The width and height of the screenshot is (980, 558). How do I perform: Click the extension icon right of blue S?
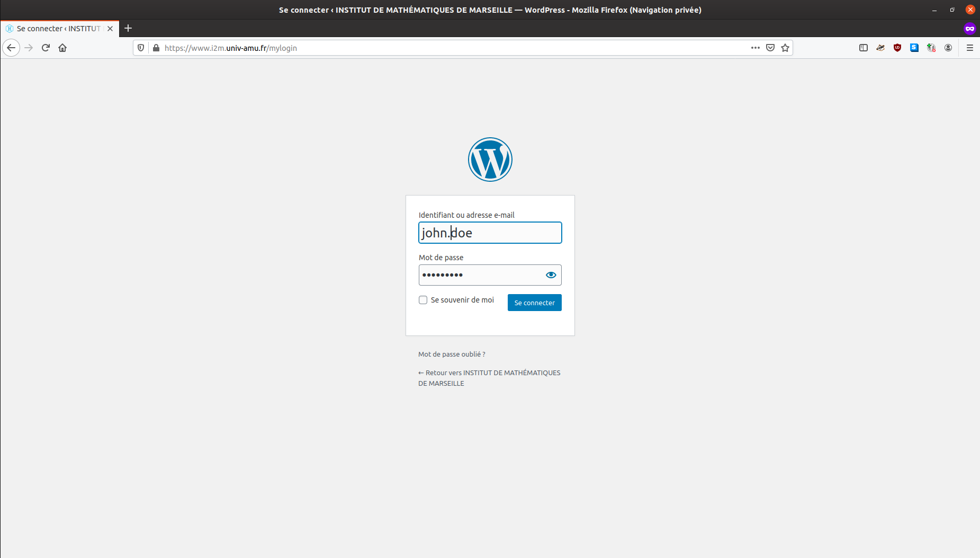pos(931,48)
